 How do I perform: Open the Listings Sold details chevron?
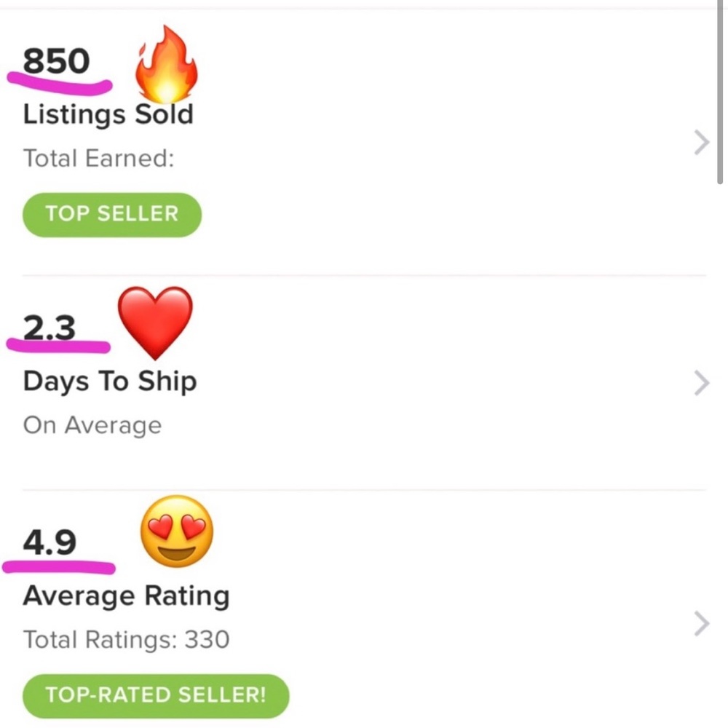click(701, 143)
